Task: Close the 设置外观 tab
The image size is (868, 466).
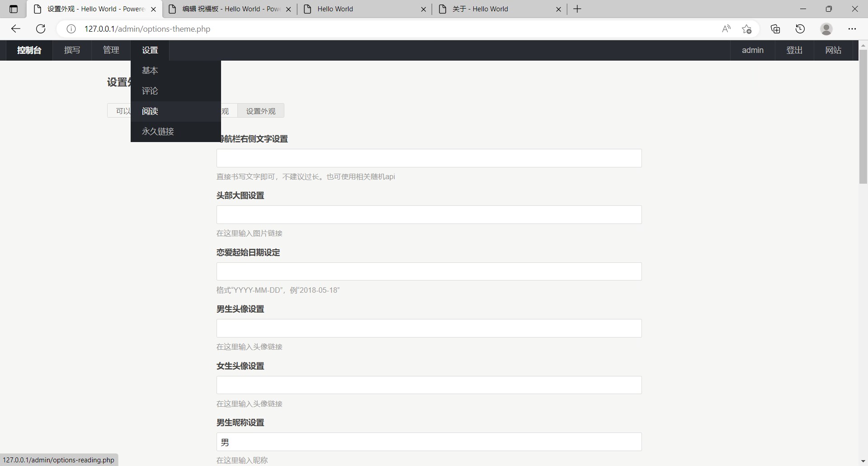Action: 153,9
